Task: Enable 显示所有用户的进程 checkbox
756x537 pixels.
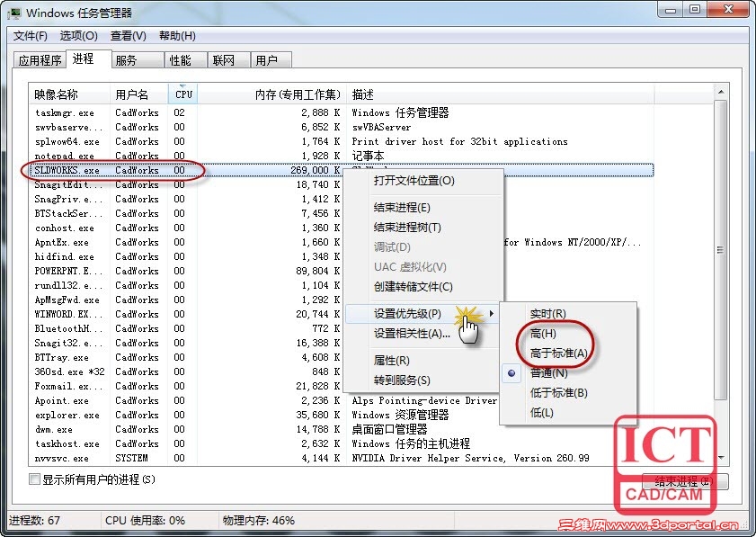Action: point(34,479)
